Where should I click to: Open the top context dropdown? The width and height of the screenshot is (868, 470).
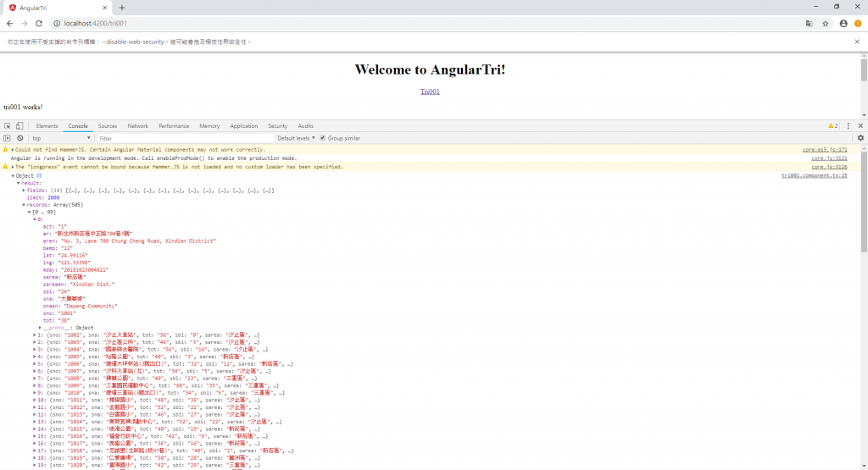[61, 138]
